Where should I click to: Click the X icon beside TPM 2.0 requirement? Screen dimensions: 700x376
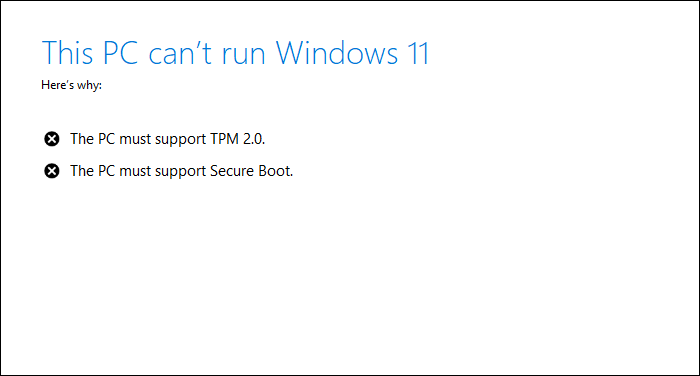click(x=52, y=139)
